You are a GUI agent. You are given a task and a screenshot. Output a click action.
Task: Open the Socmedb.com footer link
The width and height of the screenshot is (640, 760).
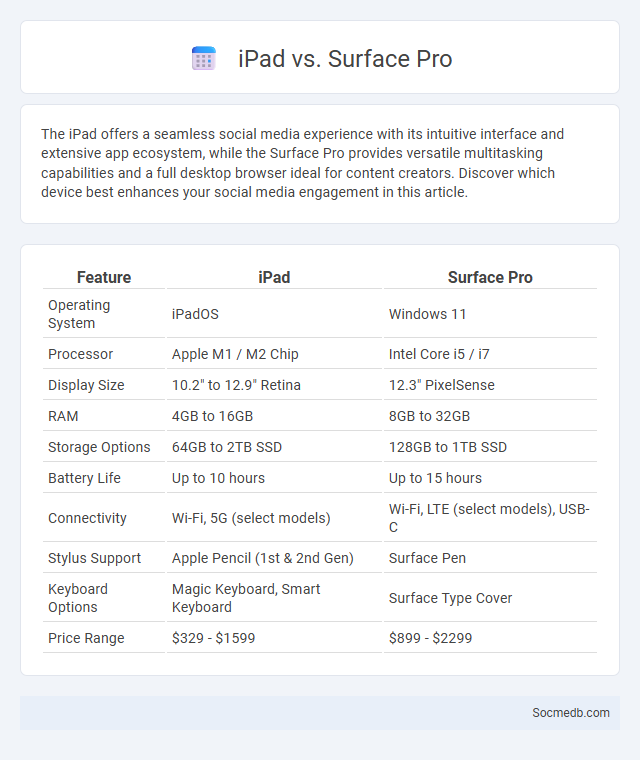[571, 712]
